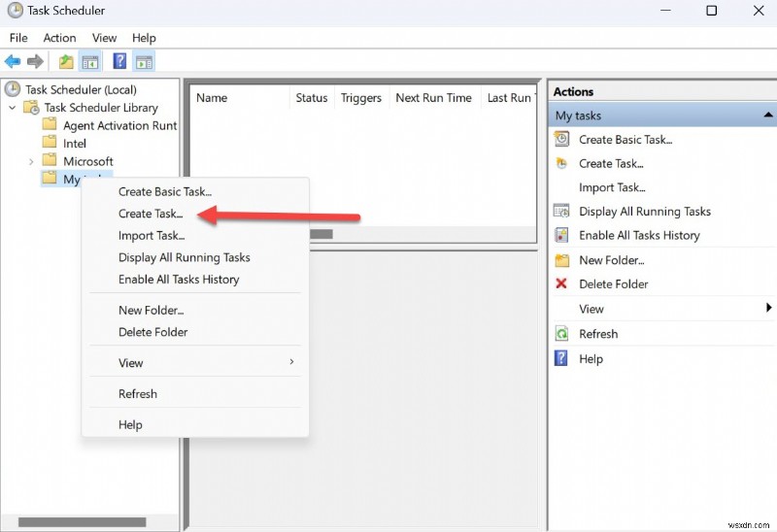Click the My tasks folder icon in tree
Image resolution: width=777 pixels, height=532 pixels.
coord(50,178)
